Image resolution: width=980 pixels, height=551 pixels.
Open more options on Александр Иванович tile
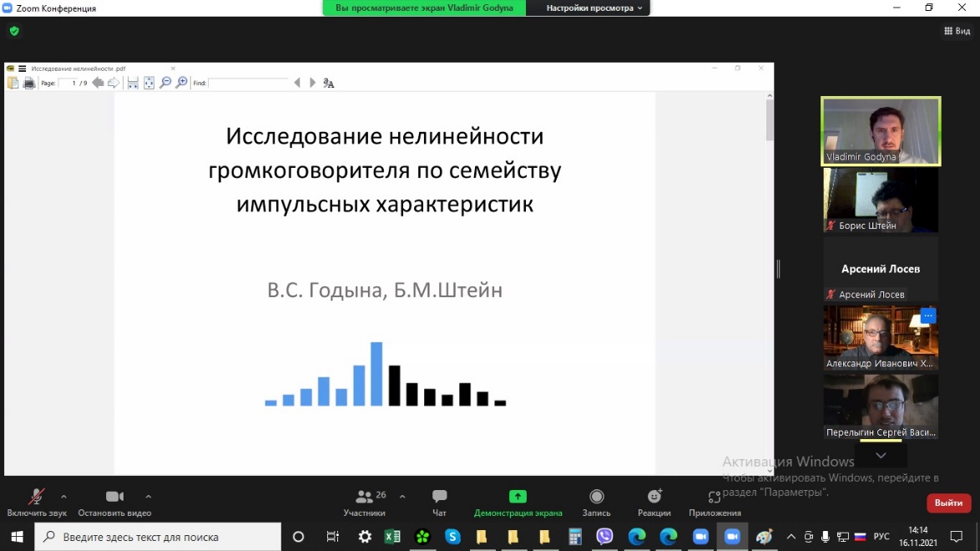coord(928,316)
